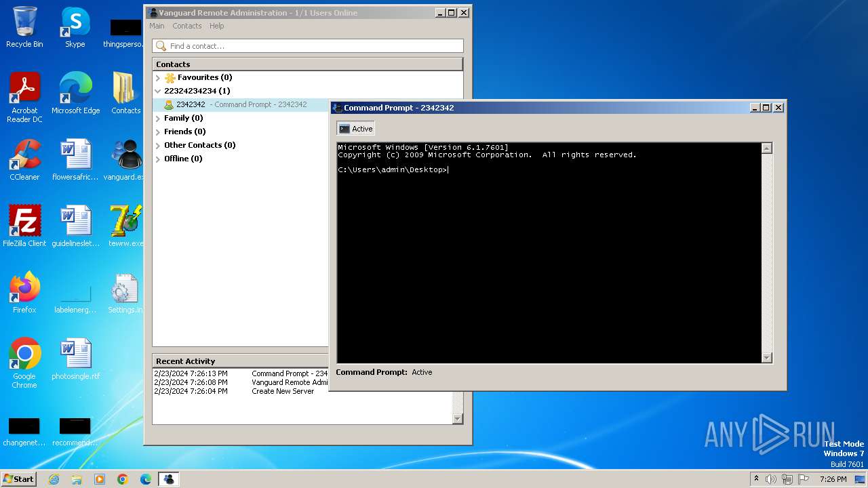
Task: Launch Skype from the desktop
Action: click(x=75, y=27)
